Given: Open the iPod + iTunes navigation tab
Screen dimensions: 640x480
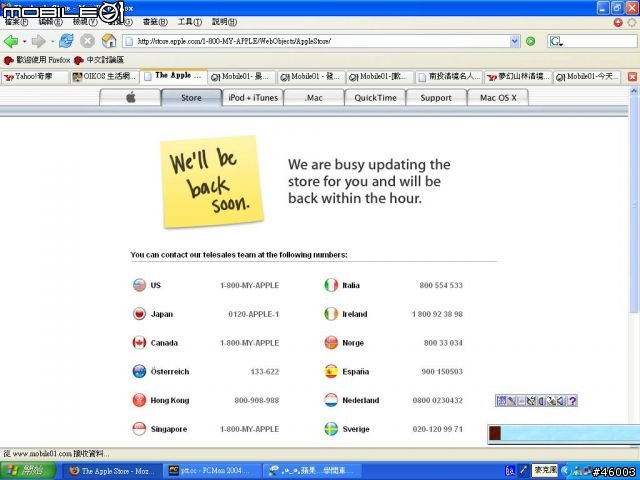Looking at the screenshot, I should coord(253,98).
